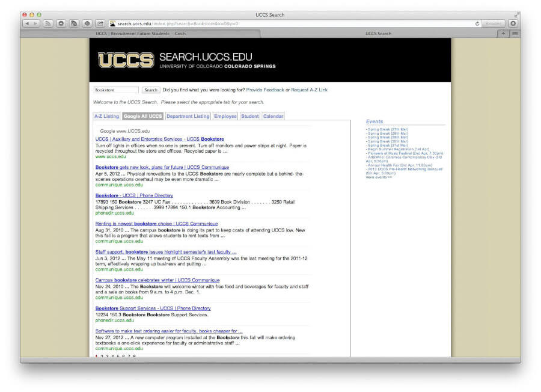The width and height of the screenshot is (541, 392).
Task: Open Bookstore Support Services Phone Directory result
Action: pos(153,308)
